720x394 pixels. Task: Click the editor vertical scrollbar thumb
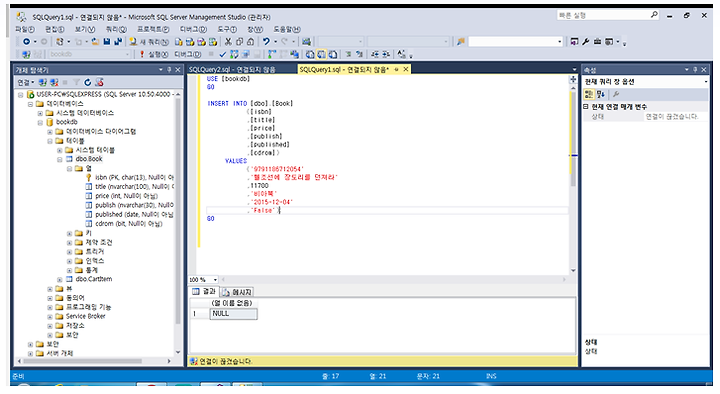pyautogui.click(x=573, y=139)
